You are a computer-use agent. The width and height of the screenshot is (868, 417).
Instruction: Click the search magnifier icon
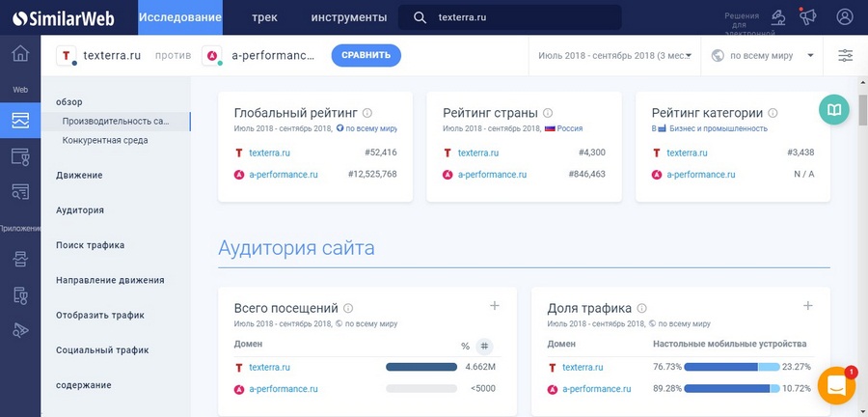(x=420, y=17)
